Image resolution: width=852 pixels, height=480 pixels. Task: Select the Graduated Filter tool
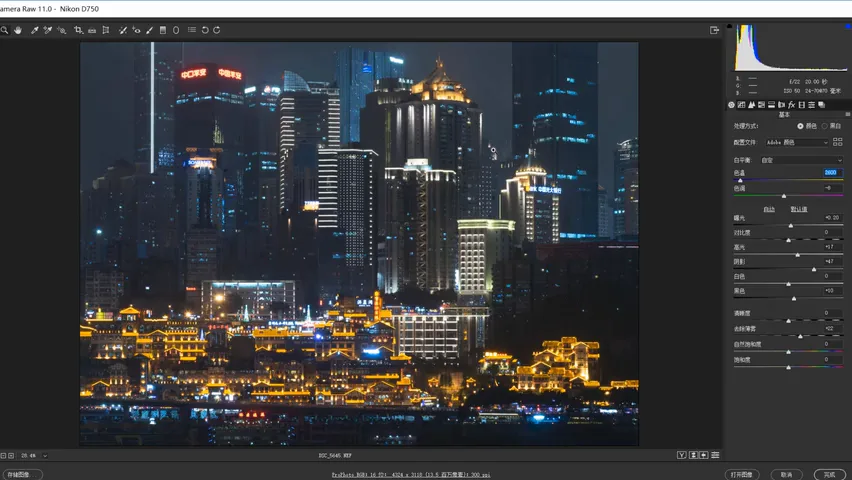coord(162,30)
